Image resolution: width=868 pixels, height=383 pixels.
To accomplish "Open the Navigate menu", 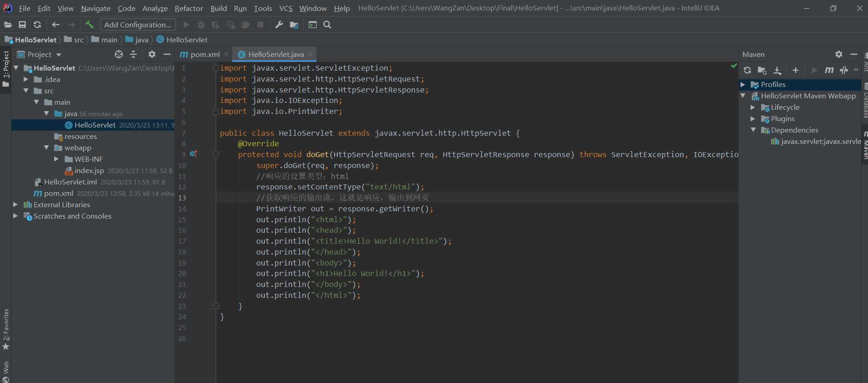I will pyautogui.click(x=96, y=8).
